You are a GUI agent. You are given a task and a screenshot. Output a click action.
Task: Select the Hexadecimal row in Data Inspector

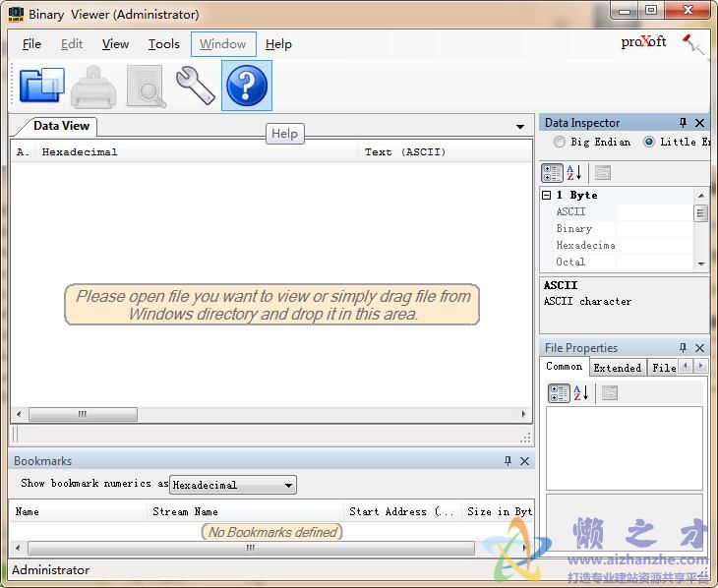point(618,245)
